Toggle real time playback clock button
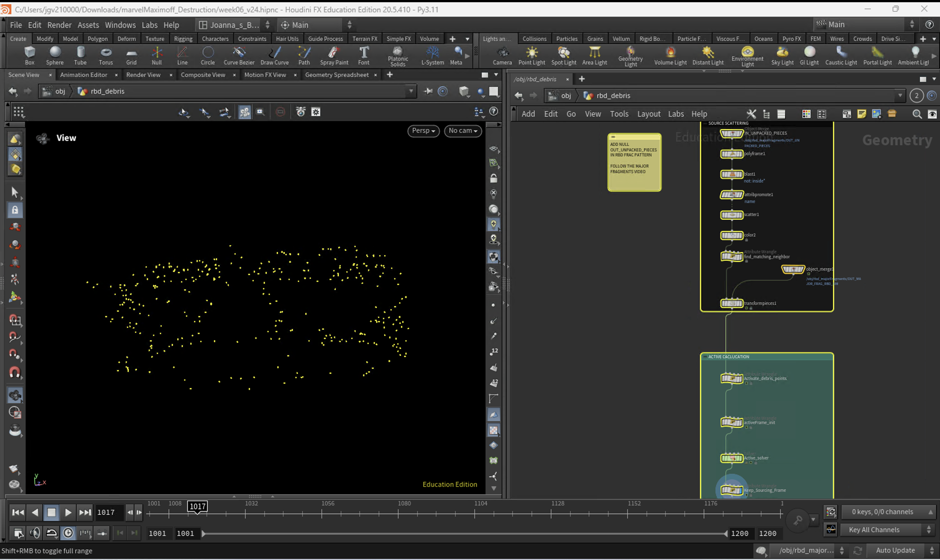940x560 pixels. click(68, 533)
